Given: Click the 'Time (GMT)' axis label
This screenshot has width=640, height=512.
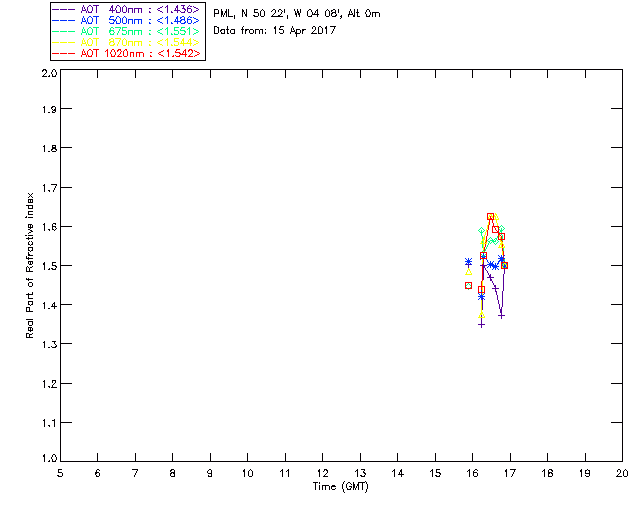Looking at the screenshot, I should 340,487.
